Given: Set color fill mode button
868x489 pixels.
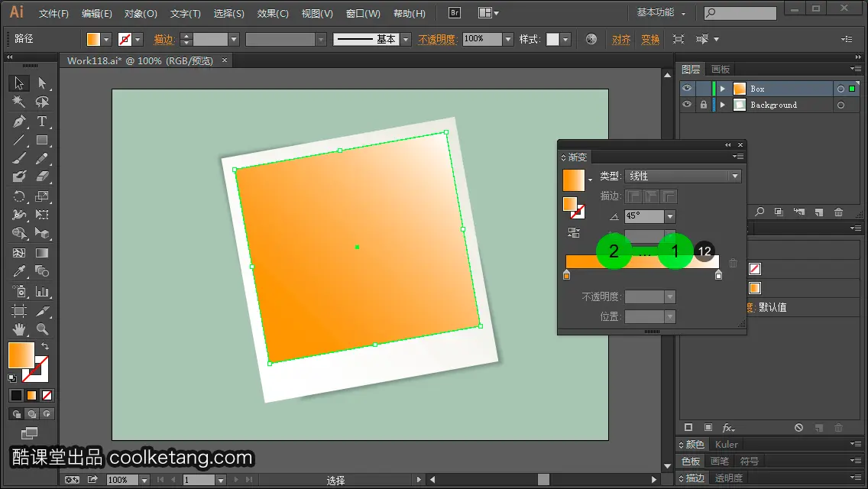Looking at the screenshot, I should tap(16, 396).
